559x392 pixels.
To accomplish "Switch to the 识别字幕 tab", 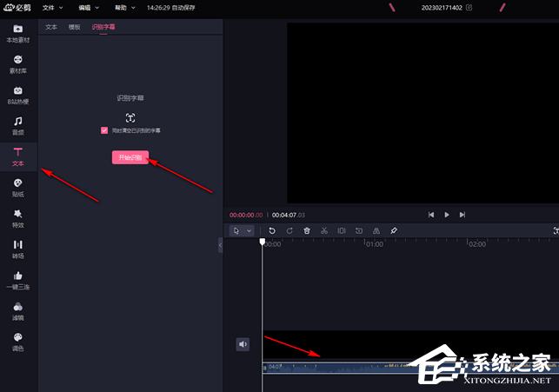I will coord(103,27).
